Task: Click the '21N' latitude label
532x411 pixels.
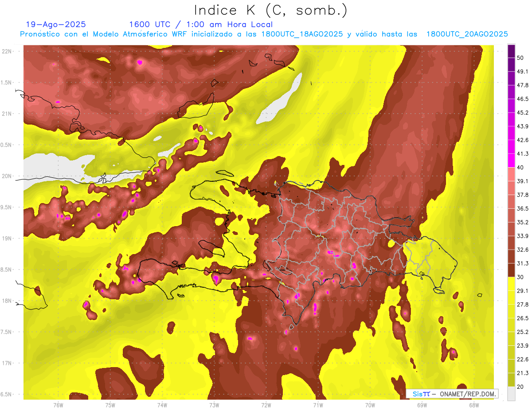Action: point(7,114)
